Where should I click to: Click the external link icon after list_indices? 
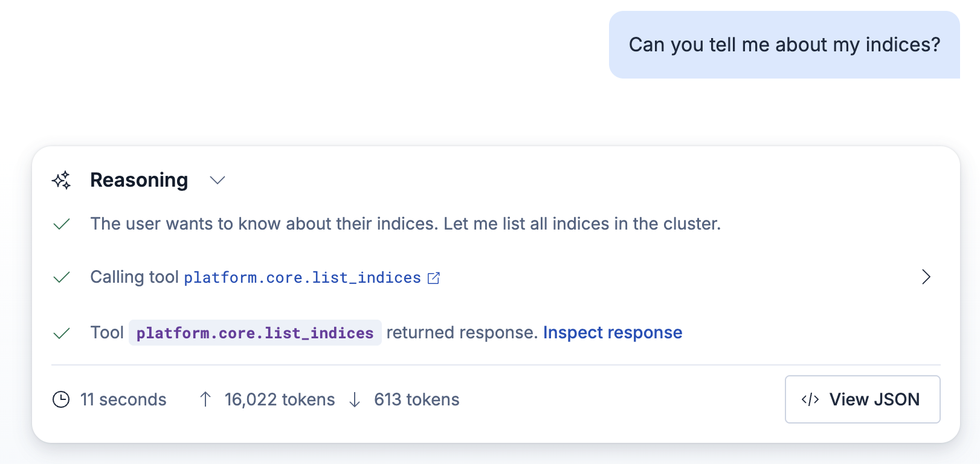click(434, 278)
